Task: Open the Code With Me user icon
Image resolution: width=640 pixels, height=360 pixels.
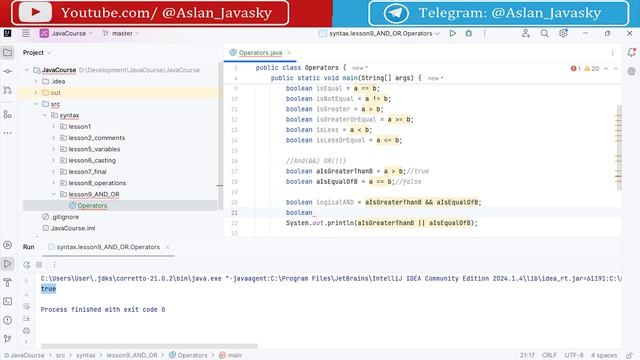Action: pos(526,33)
